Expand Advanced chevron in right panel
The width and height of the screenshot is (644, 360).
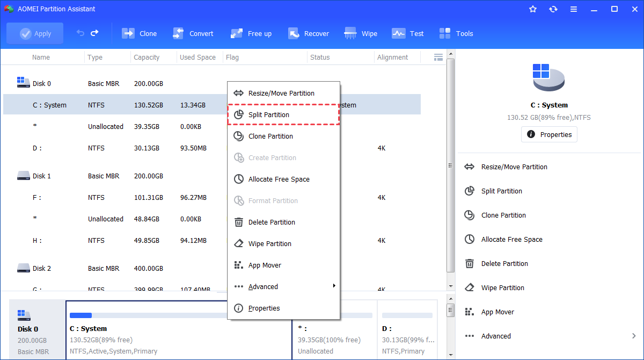coord(634,336)
